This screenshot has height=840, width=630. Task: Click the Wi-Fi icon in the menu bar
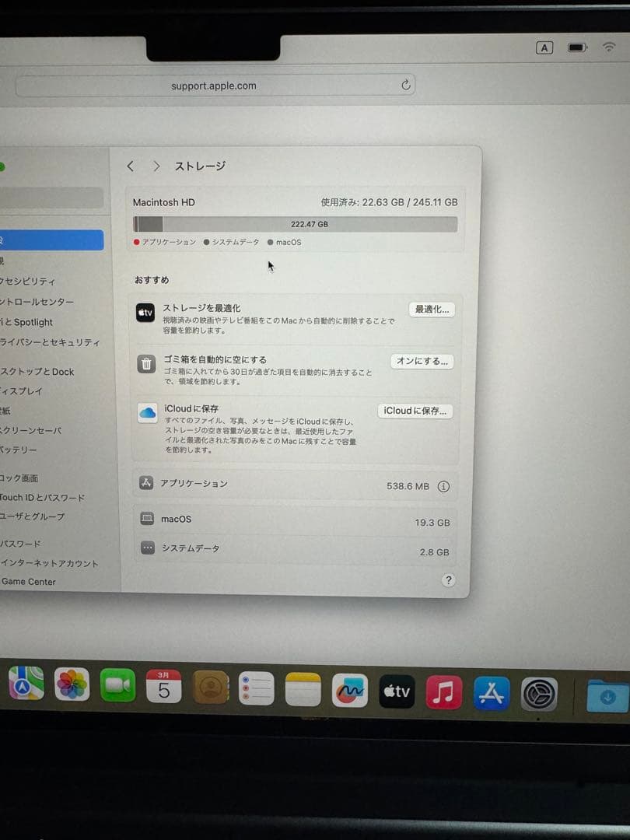pos(608,47)
